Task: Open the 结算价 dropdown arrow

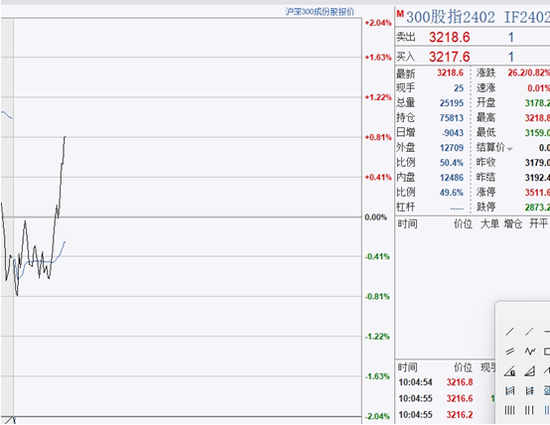Action: pos(510,149)
